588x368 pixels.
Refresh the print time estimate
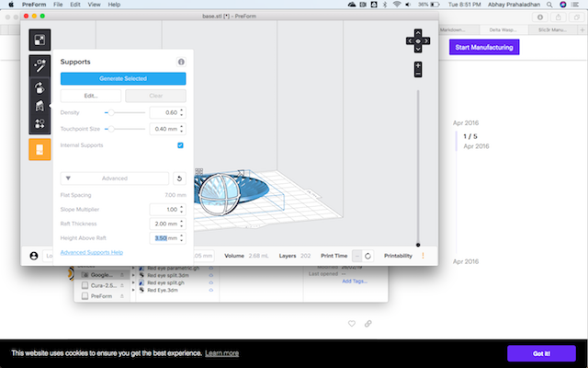(367, 256)
